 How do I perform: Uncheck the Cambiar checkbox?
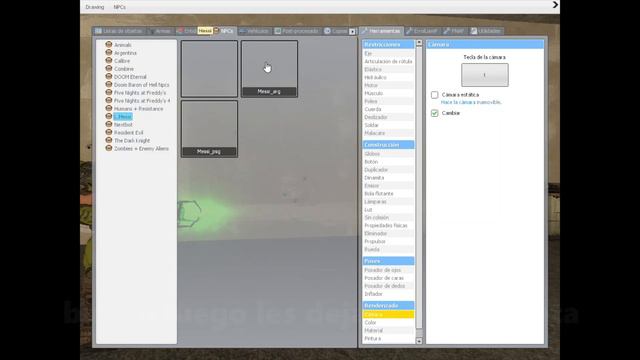(435, 113)
